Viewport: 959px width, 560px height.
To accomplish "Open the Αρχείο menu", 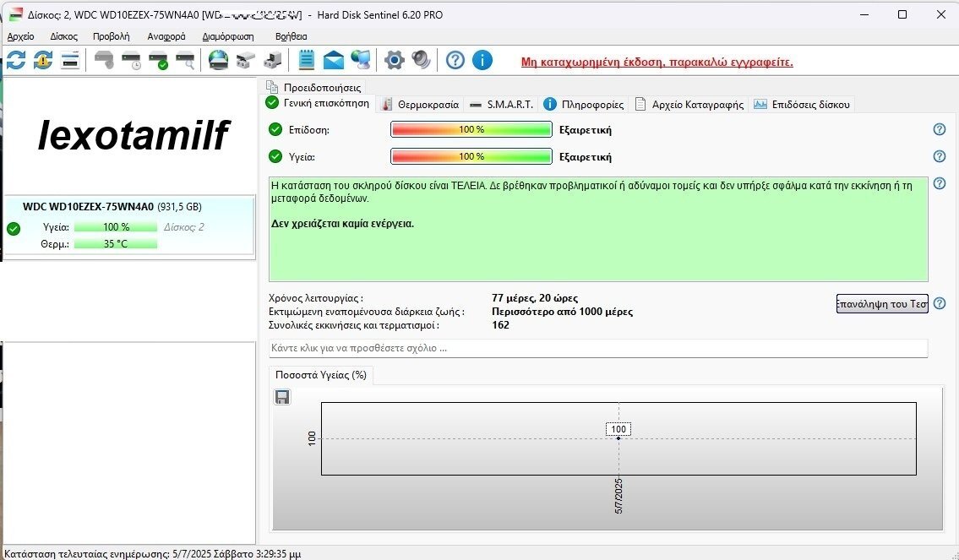I will point(21,36).
